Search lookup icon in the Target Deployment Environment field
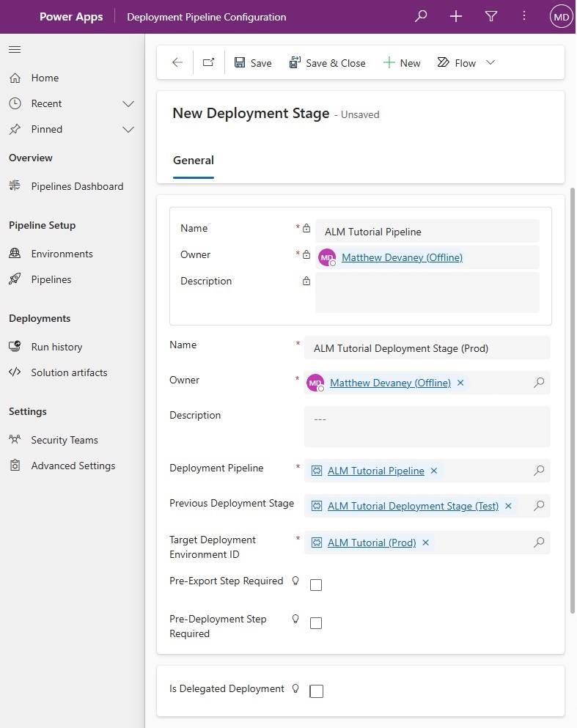The height and width of the screenshot is (728, 577). click(x=538, y=543)
